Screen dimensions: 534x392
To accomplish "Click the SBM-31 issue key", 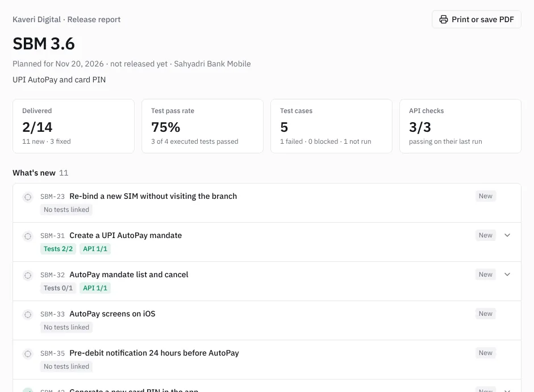I will tap(52, 236).
